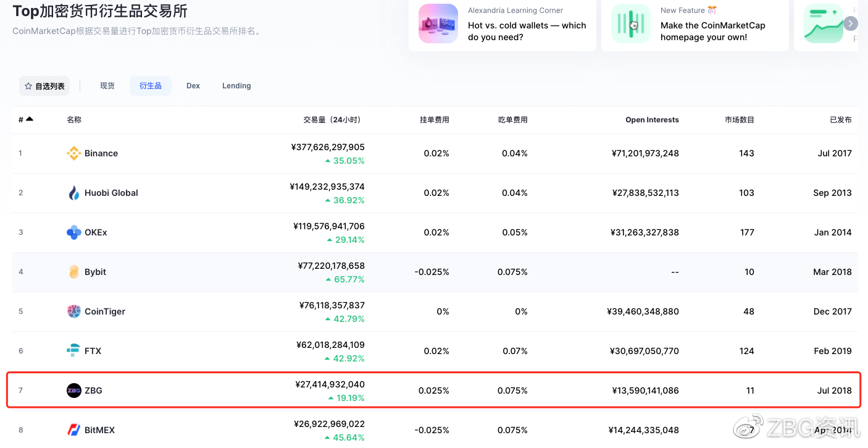Click CoinTiger open interest ¥39,460,348,880
The image size is (868, 448).
point(643,311)
